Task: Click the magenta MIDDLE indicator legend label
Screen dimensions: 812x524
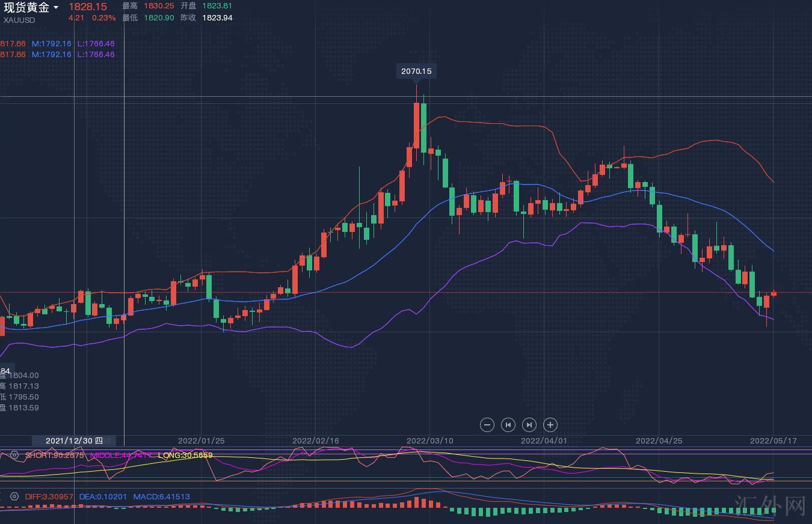Action: pyautogui.click(x=121, y=455)
